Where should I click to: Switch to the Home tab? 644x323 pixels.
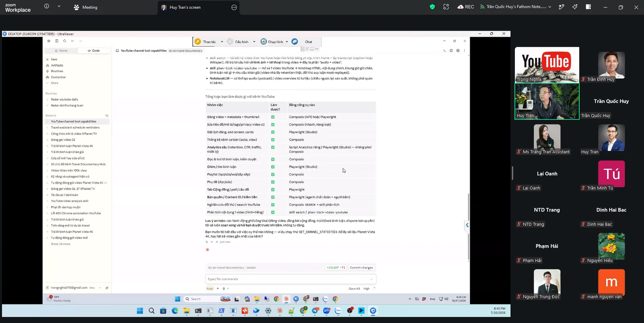pyautogui.click(x=61, y=51)
